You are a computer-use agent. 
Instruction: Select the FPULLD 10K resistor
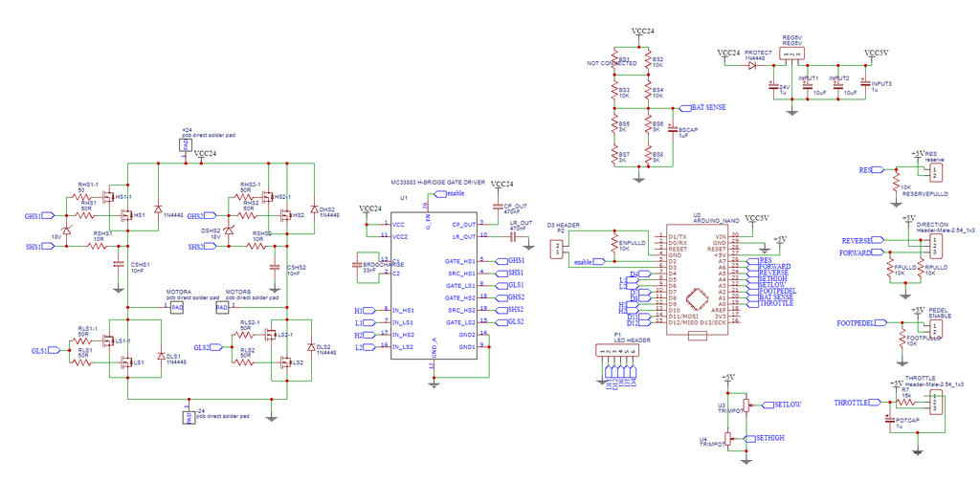pos(891,267)
